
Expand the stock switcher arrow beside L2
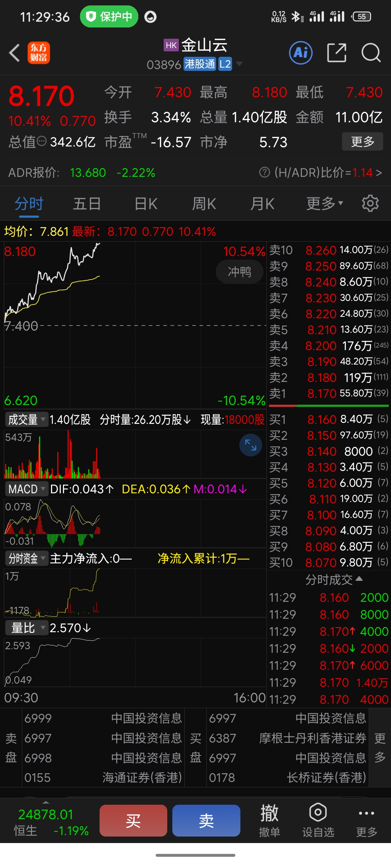[239, 64]
